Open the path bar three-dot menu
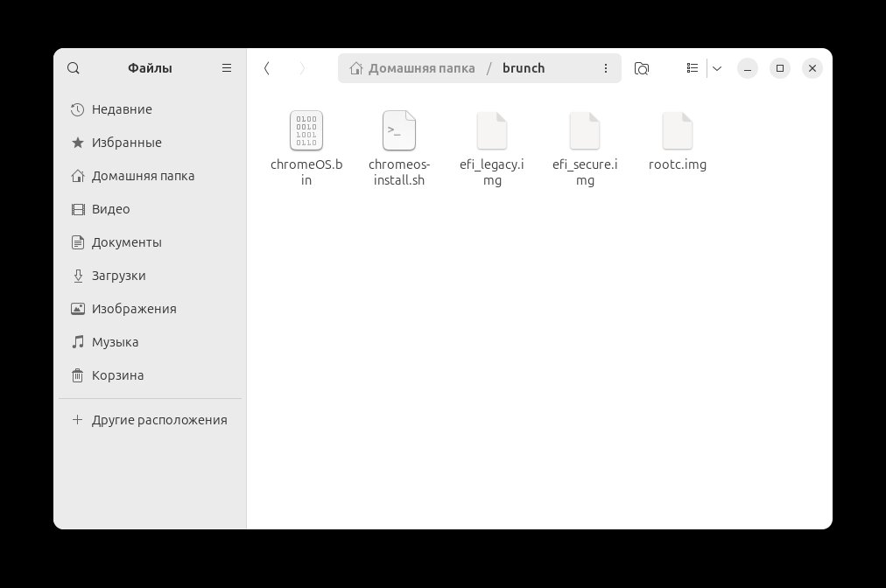Screen dimensions: 886x588 [606, 68]
